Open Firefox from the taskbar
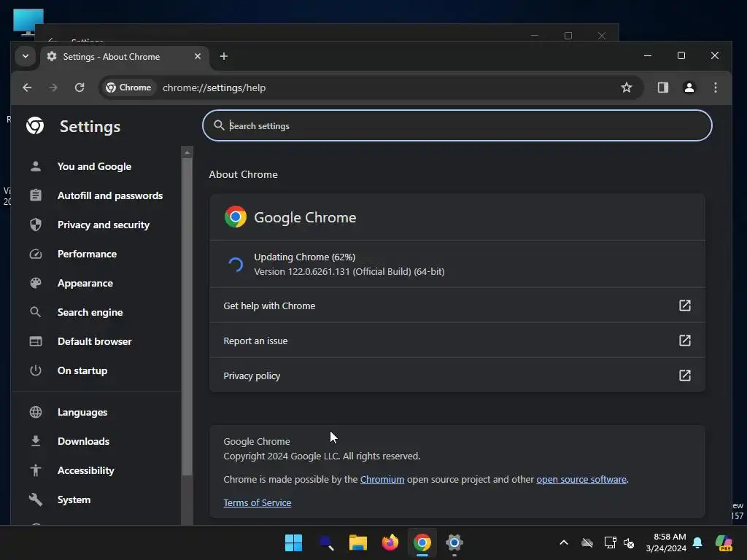 click(390, 542)
